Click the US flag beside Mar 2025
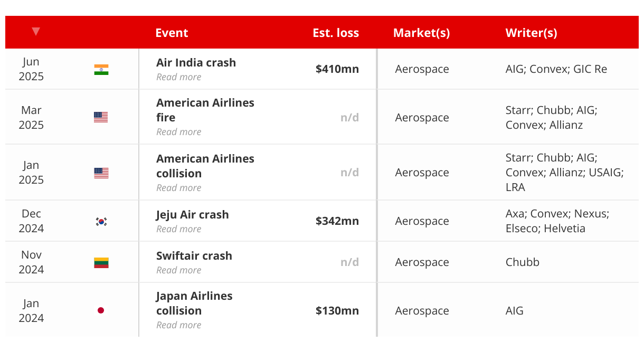This screenshot has width=644, height=342. (x=101, y=117)
